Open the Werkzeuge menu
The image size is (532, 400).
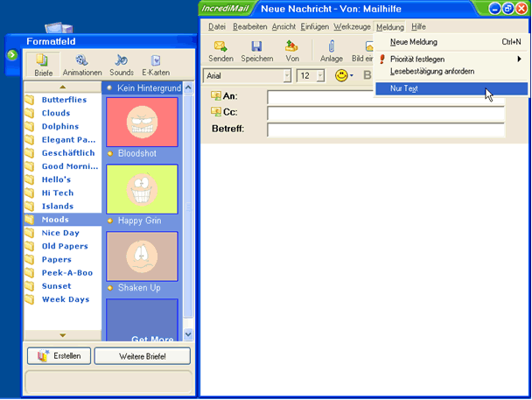(352, 26)
